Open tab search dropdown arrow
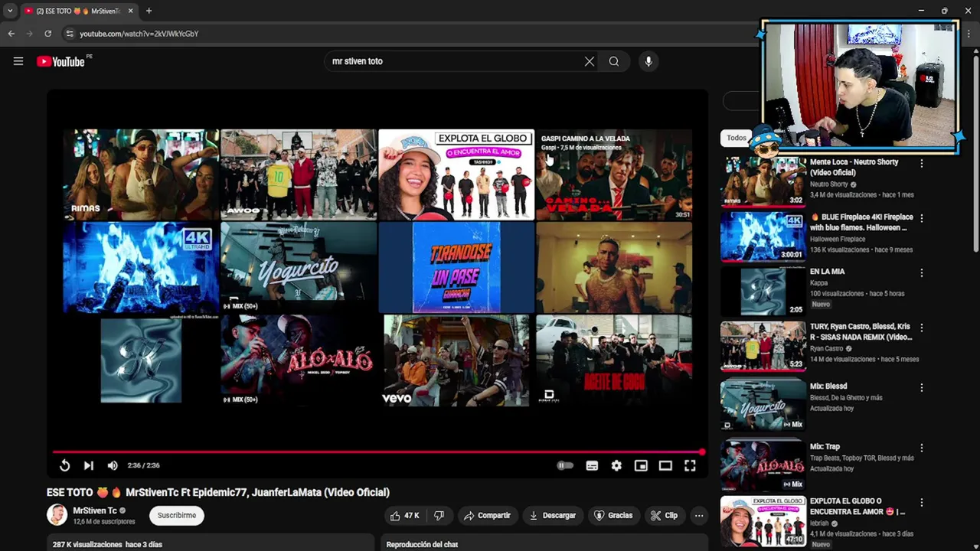The width and height of the screenshot is (980, 551). (x=9, y=11)
